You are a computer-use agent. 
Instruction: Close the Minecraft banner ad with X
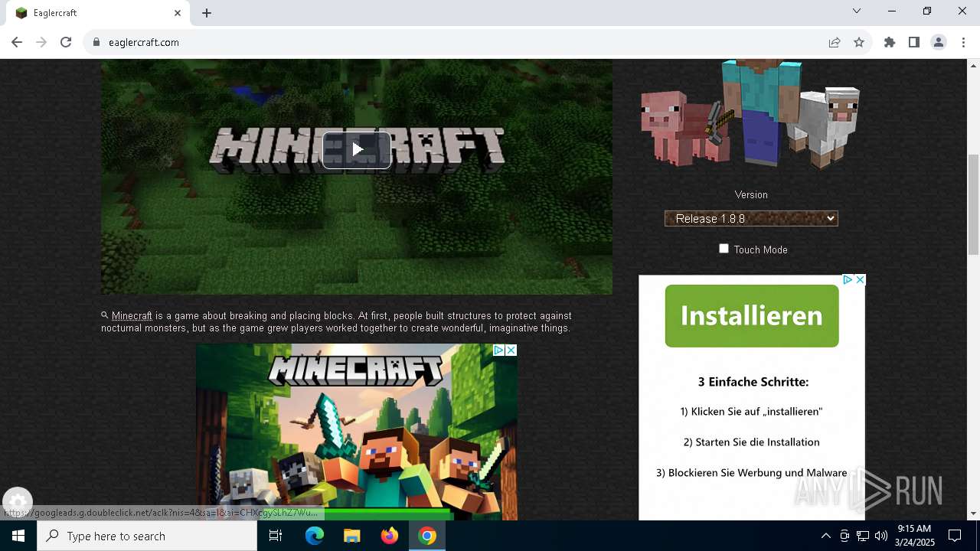pyautogui.click(x=511, y=350)
